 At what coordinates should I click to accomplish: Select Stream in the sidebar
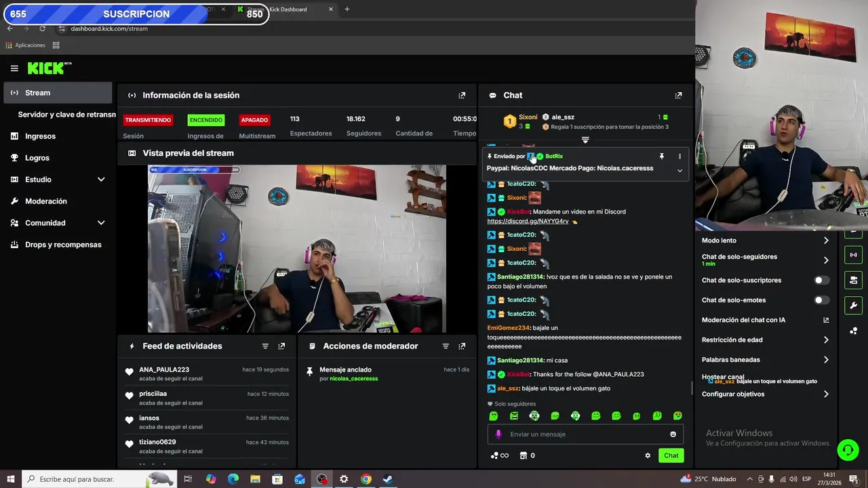coord(58,93)
